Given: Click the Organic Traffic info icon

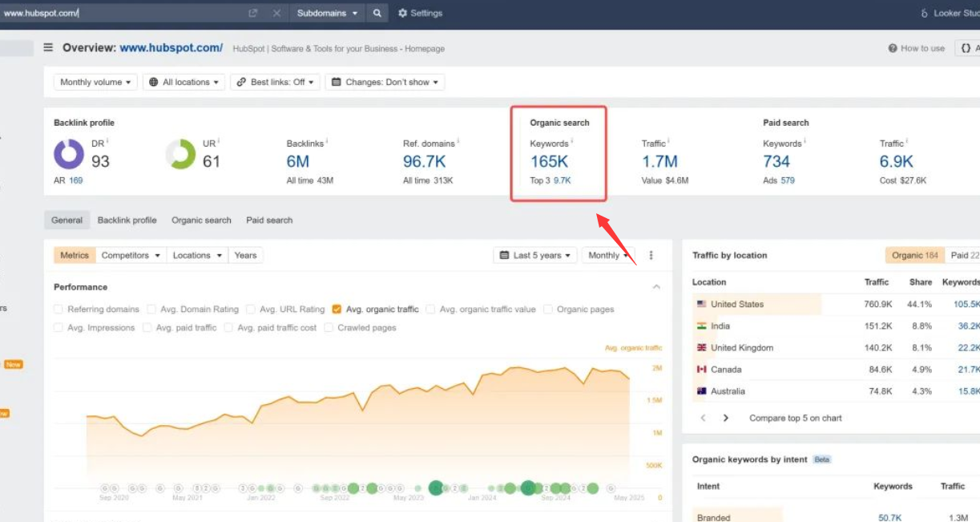Looking at the screenshot, I should (x=669, y=141).
